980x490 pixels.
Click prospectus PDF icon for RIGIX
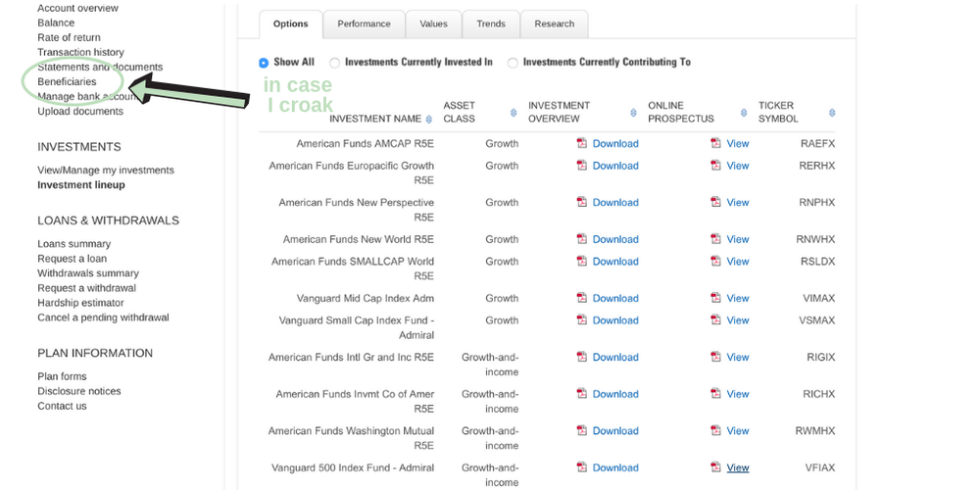pos(715,357)
